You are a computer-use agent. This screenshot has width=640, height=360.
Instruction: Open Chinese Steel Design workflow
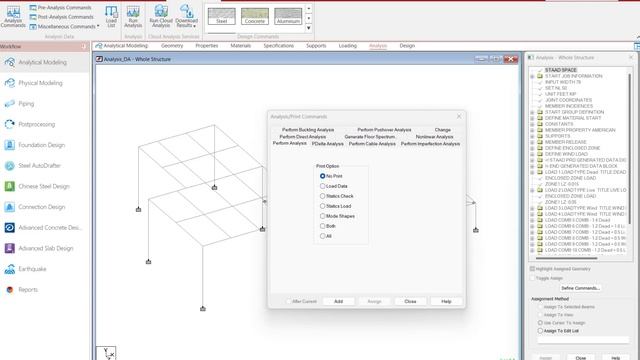[44, 186]
